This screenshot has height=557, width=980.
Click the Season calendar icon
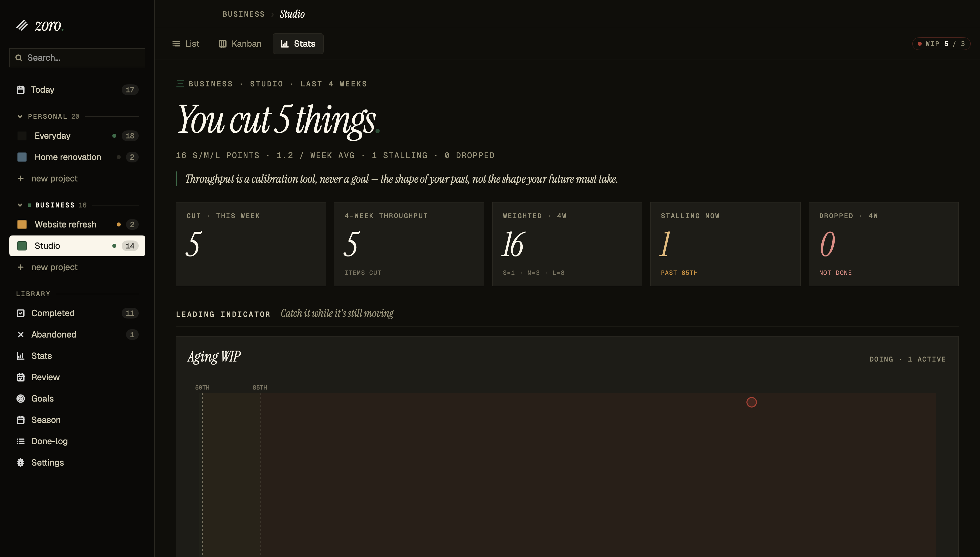click(x=21, y=420)
